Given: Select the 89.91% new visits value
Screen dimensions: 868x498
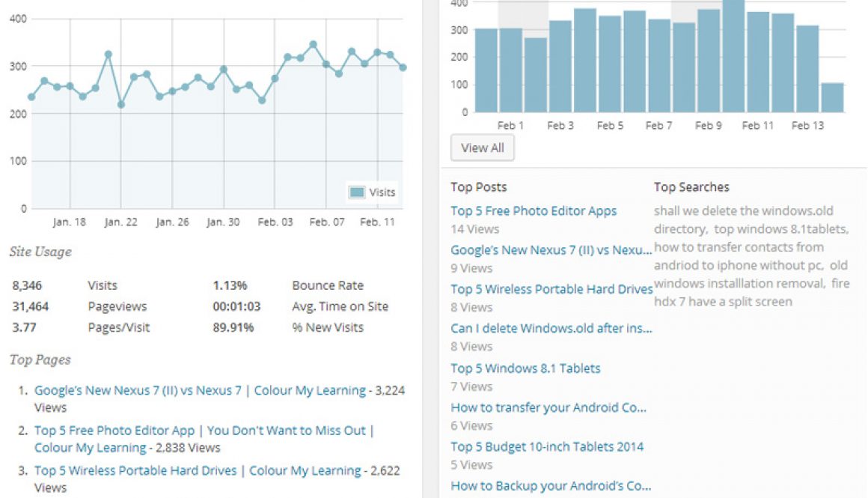Looking at the screenshot, I should (233, 327).
